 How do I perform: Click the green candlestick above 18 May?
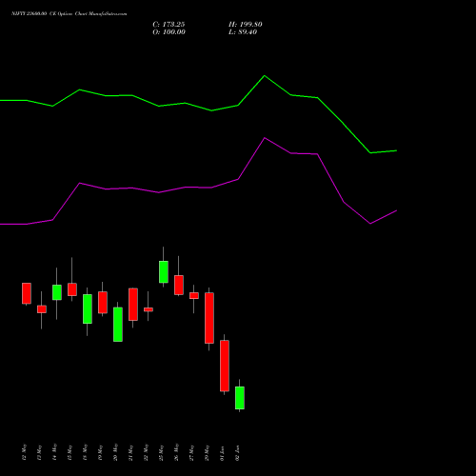pos(88,308)
